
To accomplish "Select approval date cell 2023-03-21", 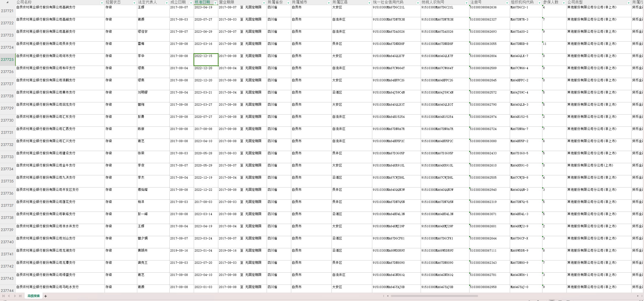I will [x=206, y=96].
